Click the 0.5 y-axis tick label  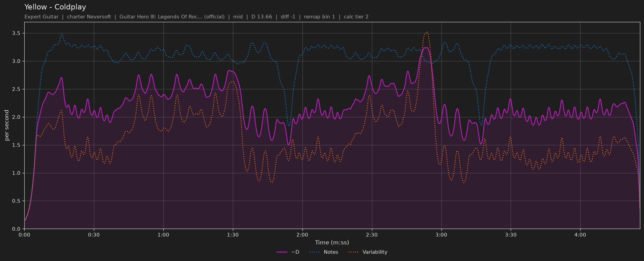(16, 201)
